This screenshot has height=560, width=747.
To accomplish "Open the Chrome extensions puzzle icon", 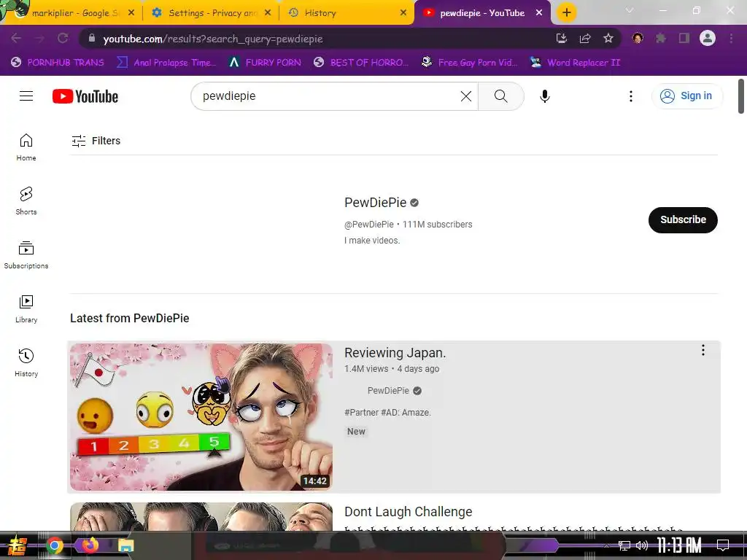I will (x=660, y=39).
